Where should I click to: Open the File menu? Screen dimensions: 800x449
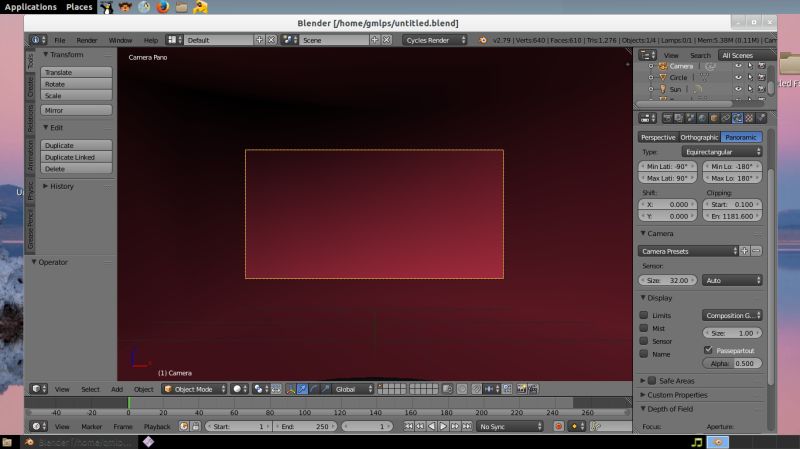[x=60, y=40]
